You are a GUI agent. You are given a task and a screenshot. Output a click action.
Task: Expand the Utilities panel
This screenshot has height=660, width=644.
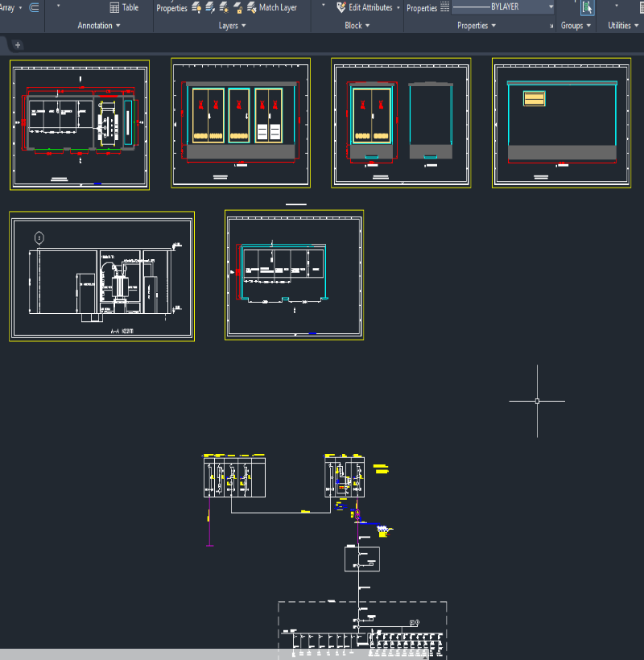click(x=623, y=26)
